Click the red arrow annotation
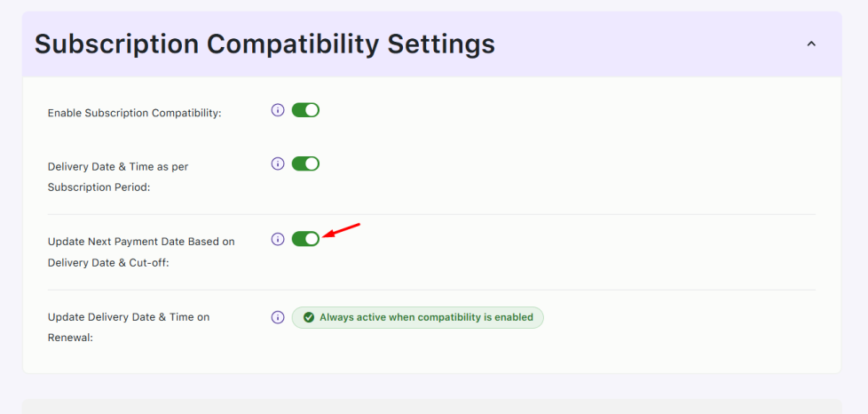The width and height of the screenshot is (868, 414). pos(342,231)
